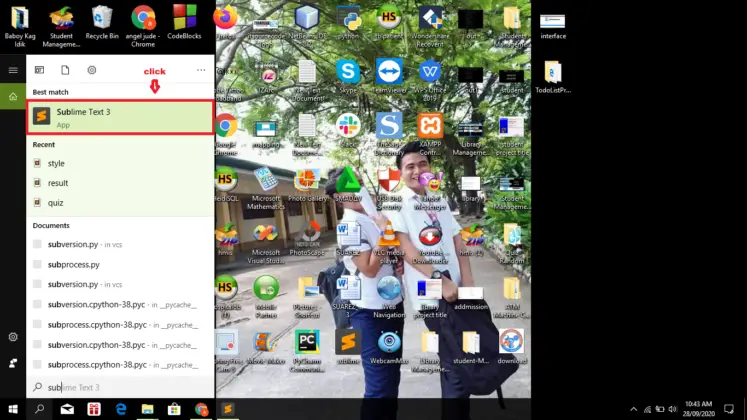Open recent item named style
Screen dimensions: 747x420
click(56, 163)
